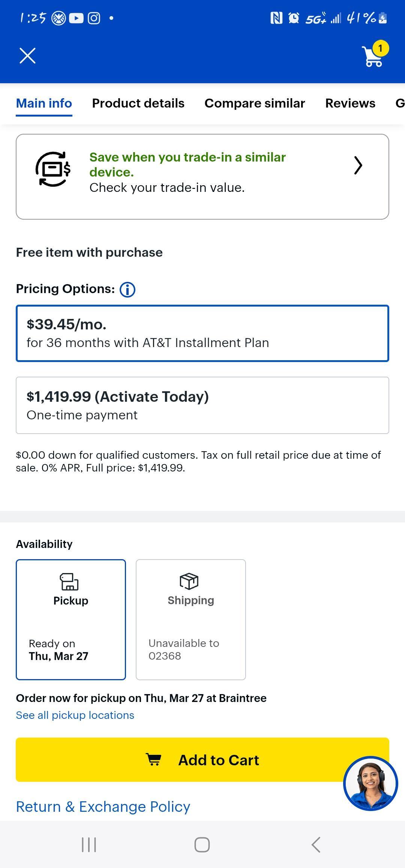The width and height of the screenshot is (405, 868).
Task: Close the product page with the X icon
Action: coord(27,56)
